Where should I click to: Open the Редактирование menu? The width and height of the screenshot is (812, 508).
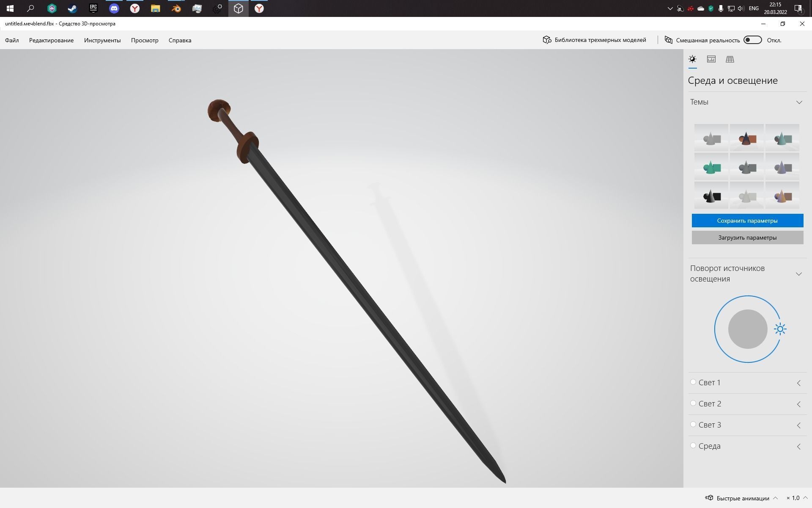(51, 40)
